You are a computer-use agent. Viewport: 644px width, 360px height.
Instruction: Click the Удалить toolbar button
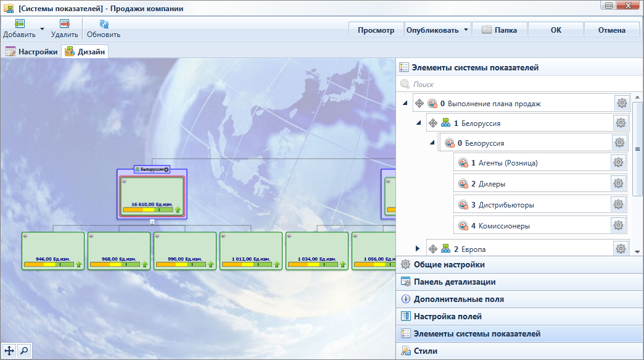[x=65, y=29]
